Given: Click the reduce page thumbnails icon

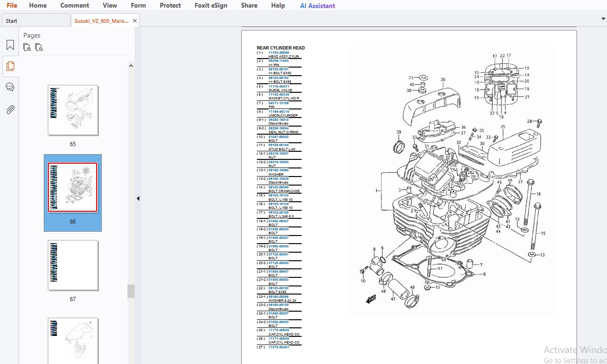Looking at the screenshot, I should 39,47.
